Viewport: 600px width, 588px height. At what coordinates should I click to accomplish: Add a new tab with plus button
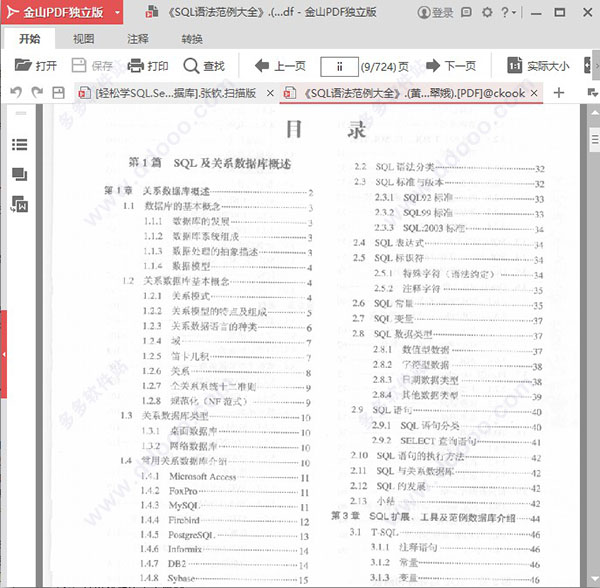pos(559,93)
